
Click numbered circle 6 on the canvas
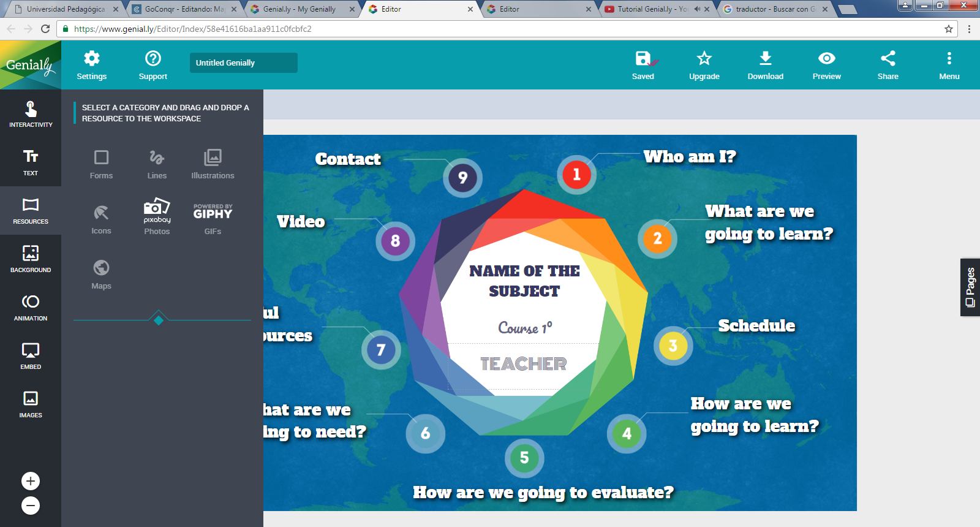point(425,433)
